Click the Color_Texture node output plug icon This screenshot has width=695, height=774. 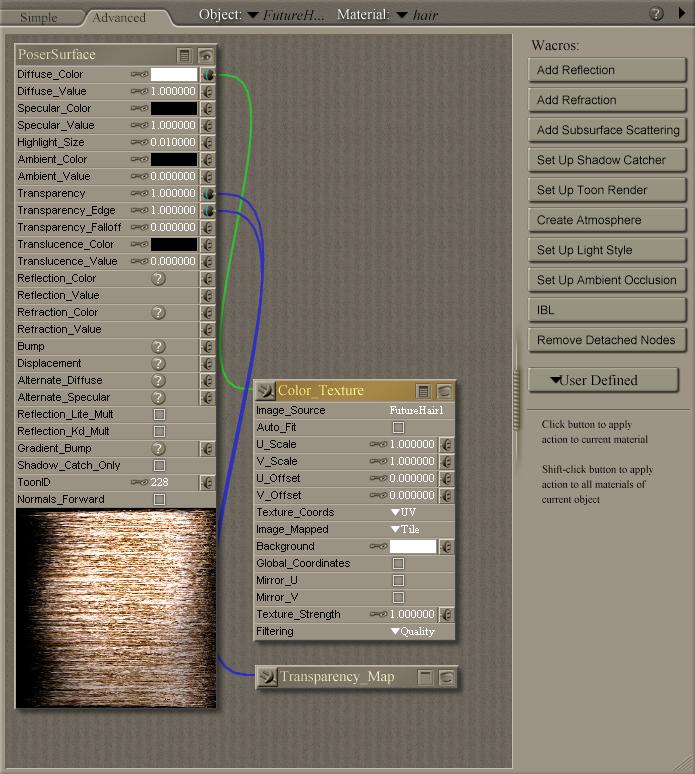click(266, 391)
